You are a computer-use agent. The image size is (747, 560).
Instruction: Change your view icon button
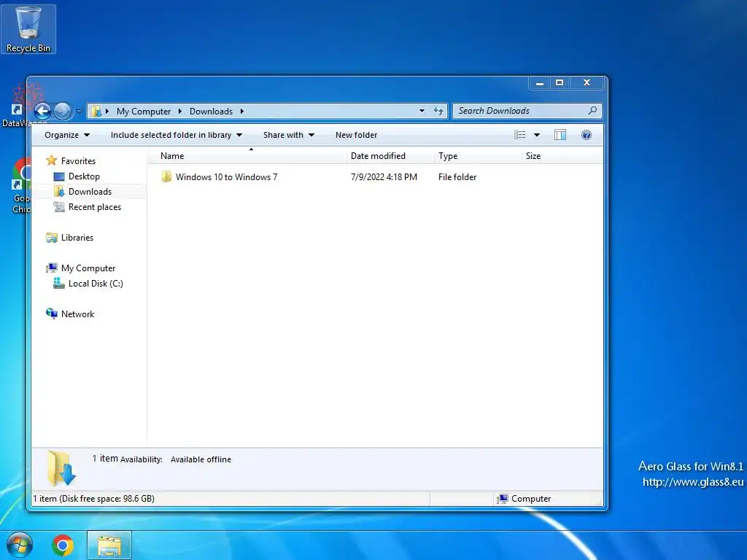coord(519,135)
